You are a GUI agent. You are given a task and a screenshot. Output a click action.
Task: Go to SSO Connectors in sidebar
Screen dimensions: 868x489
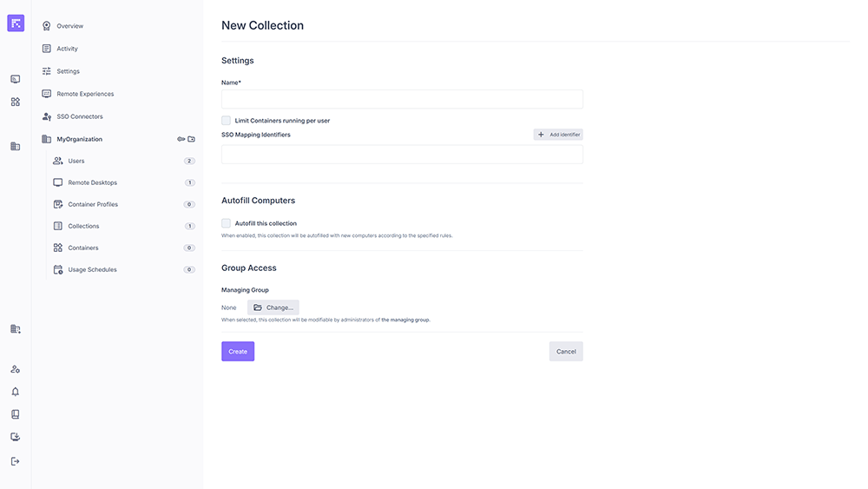click(79, 116)
